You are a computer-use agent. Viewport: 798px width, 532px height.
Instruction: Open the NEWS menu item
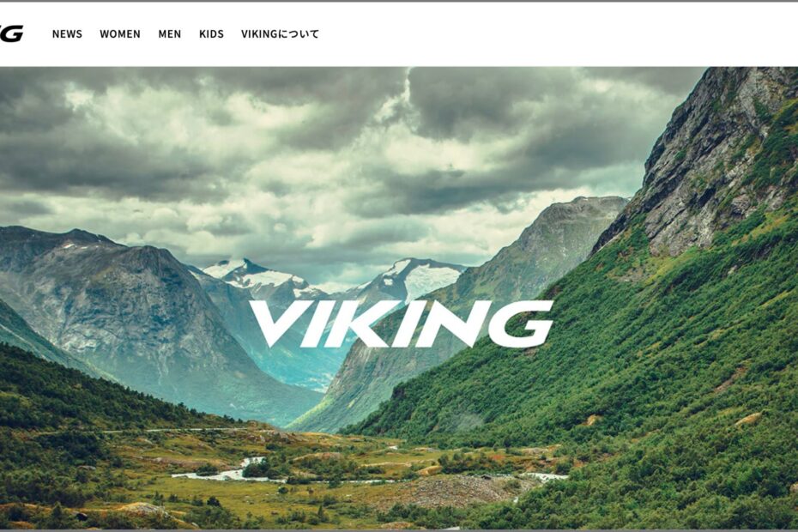click(67, 34)
